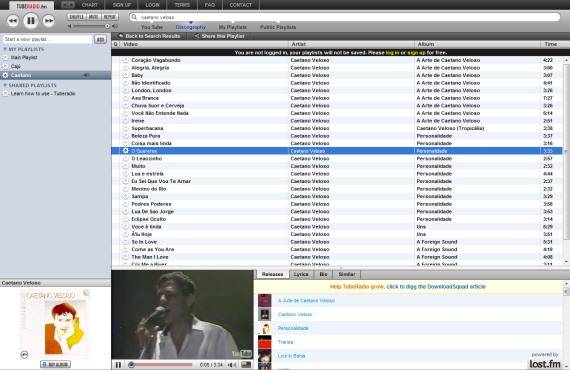The image size is (570, 370).
Task: Switch to the Discography tab
Action: click(x=190, y=27)
